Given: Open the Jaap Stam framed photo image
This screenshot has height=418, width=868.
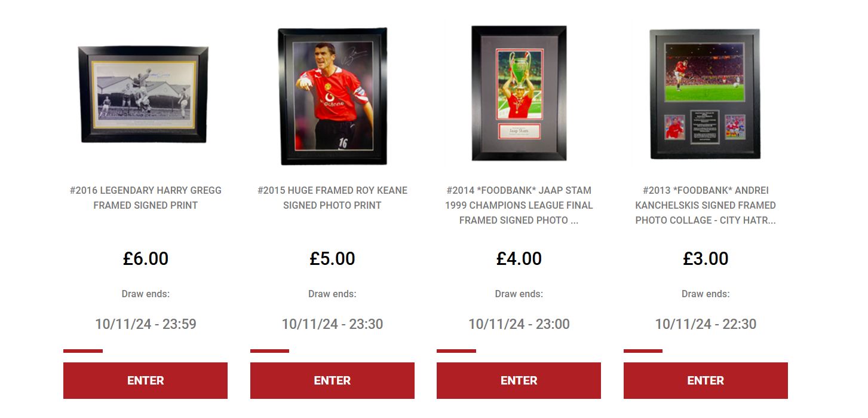Looking at the screenshot, I should (x=519, y=93).
